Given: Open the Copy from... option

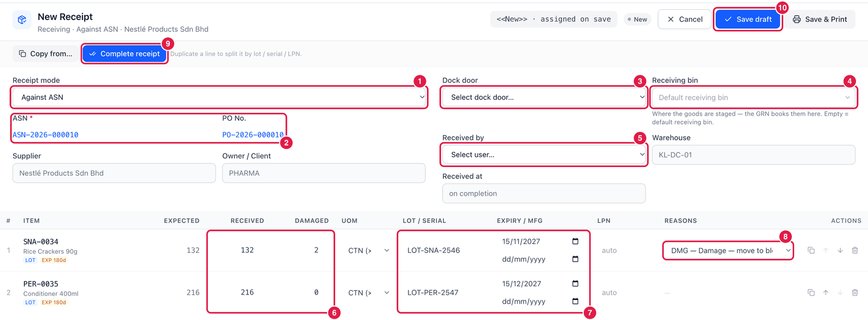Looking at the screenshot, I should (46, 54).
